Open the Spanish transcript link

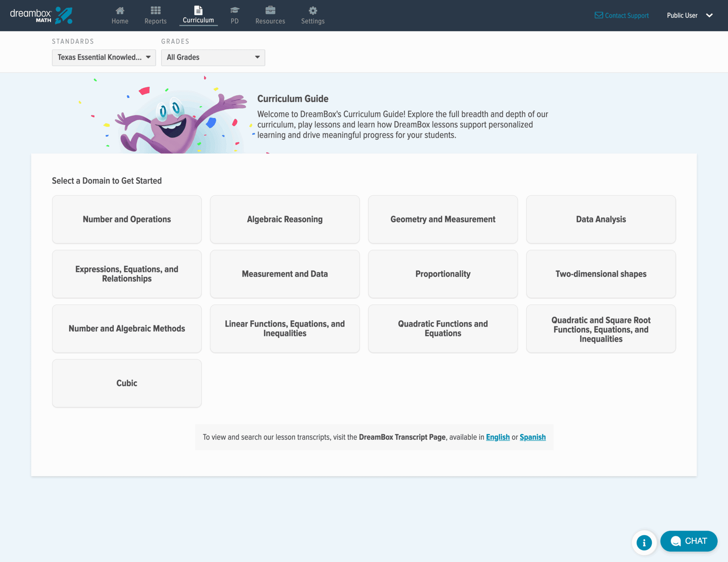click(x=532, y=437)
